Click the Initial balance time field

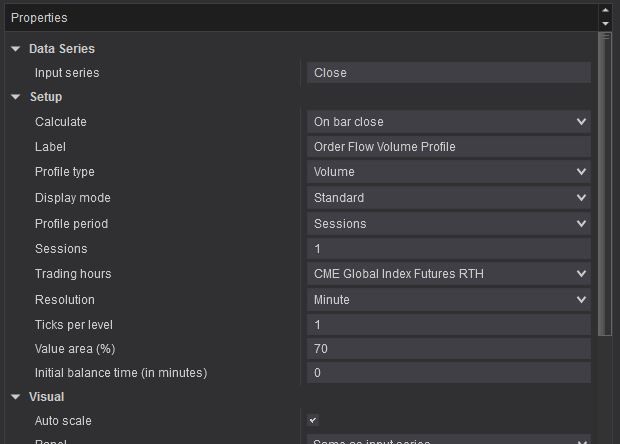pos(448,373)
